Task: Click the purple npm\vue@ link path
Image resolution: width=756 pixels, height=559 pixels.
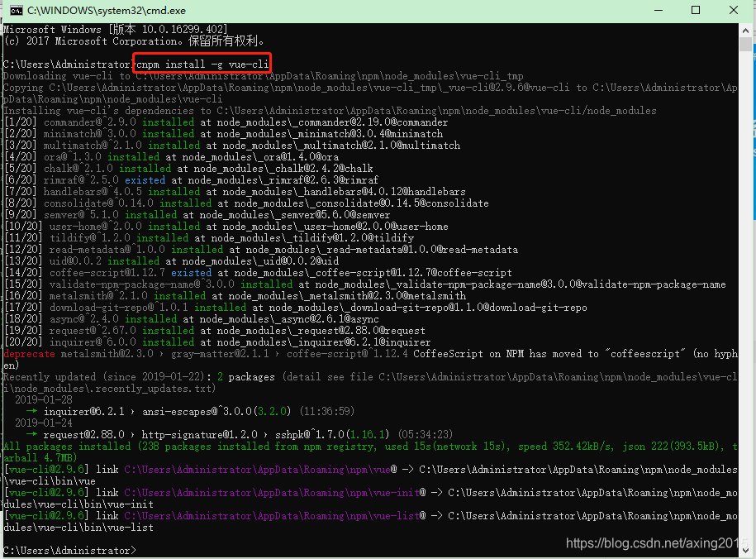Action: click(260, 470)
